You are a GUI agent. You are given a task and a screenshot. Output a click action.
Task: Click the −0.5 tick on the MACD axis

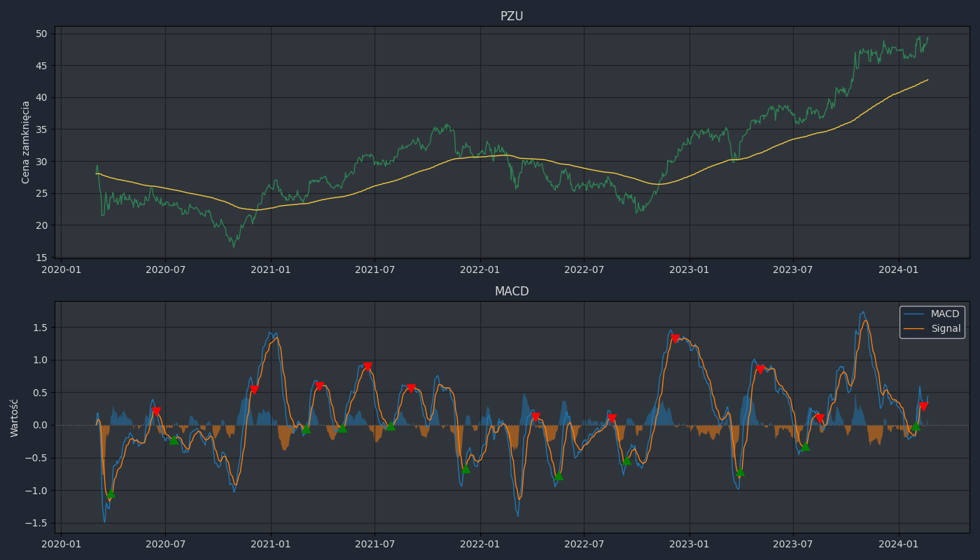pos(36,458)
